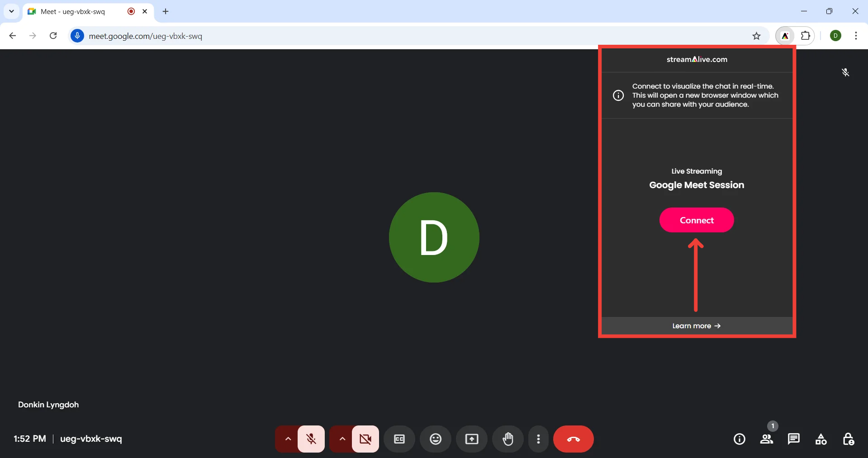Open the three-dot more options menu in Meet

pyautogui.click(x=538, y=439)
